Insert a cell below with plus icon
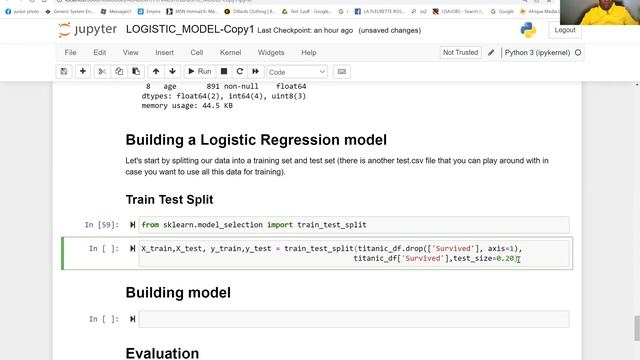This screenshot has height=360, width=640. point(83,71)
